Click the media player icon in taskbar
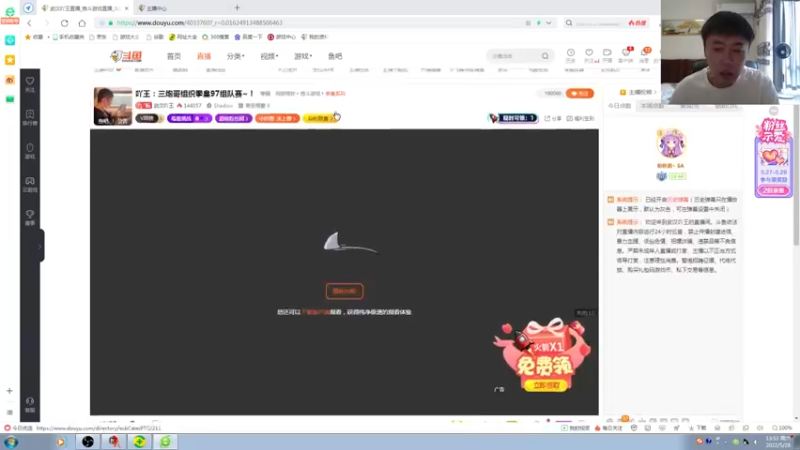Screen dimensions: 800x450 (x=60, y=442)
